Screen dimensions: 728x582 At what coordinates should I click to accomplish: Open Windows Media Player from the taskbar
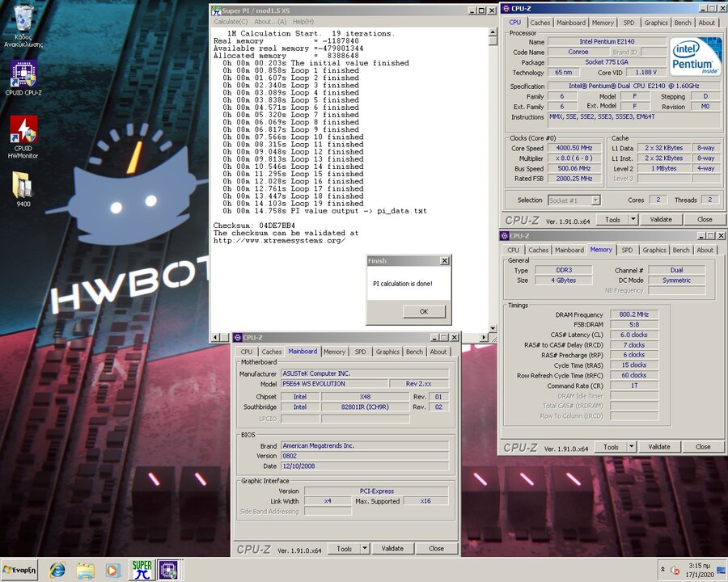(x=112, y=570)
